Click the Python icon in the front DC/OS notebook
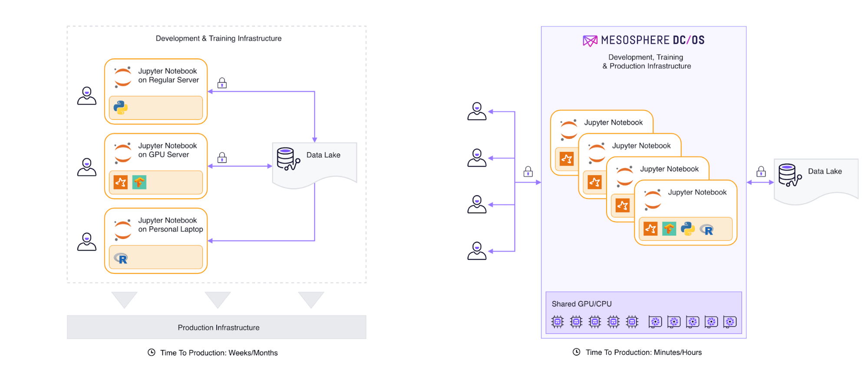868x373 pixels. pos(688,229)
